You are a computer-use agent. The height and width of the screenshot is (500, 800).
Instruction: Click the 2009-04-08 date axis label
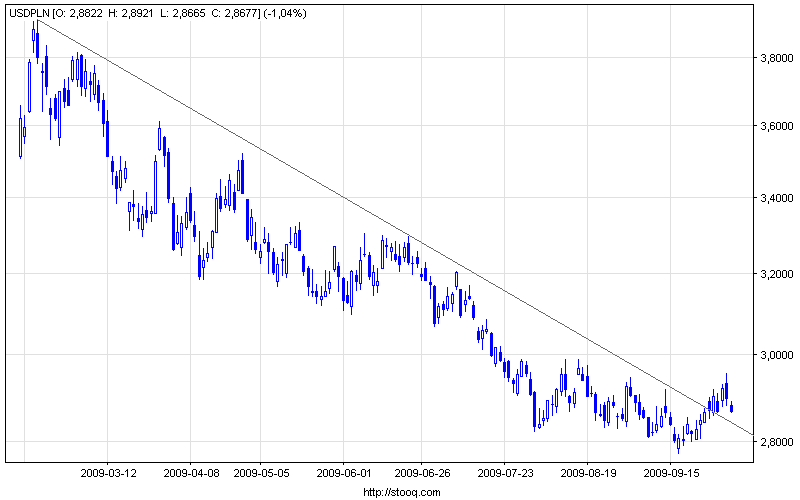(x=191, y=473)
